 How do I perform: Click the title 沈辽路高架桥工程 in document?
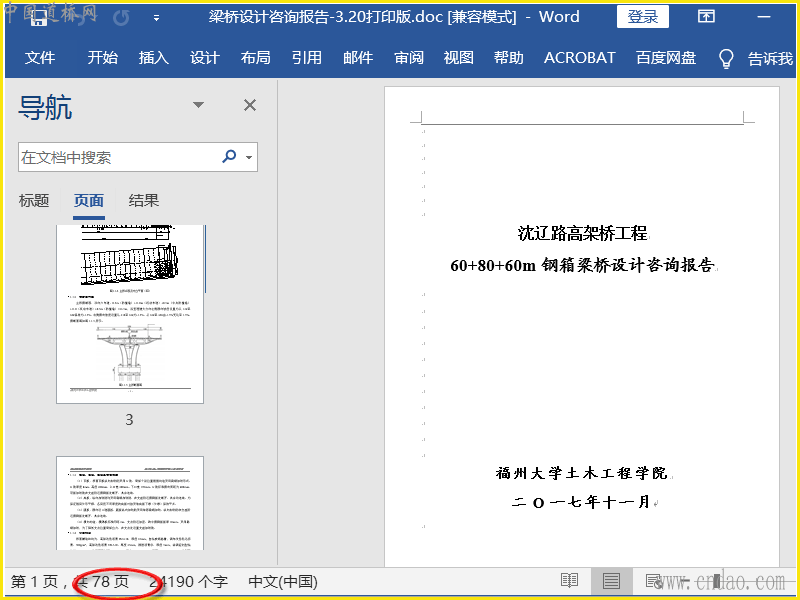pyautogui.click(x=582, y=233)
